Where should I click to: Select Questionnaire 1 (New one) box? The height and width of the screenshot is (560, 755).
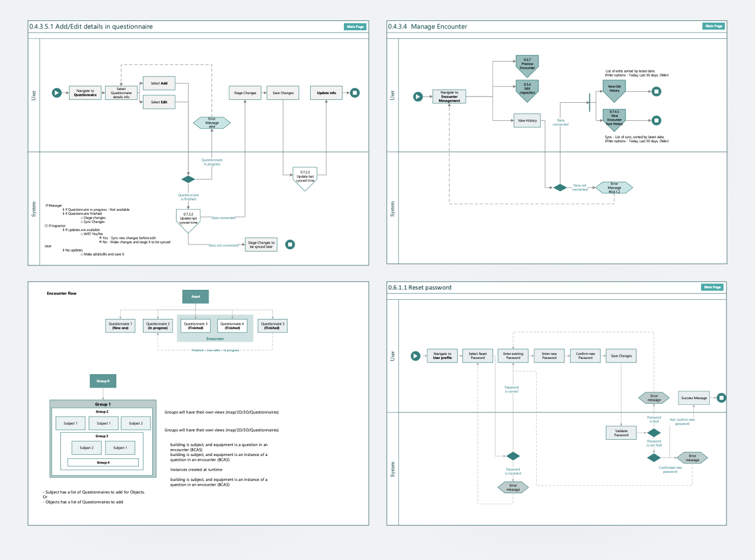120,326
